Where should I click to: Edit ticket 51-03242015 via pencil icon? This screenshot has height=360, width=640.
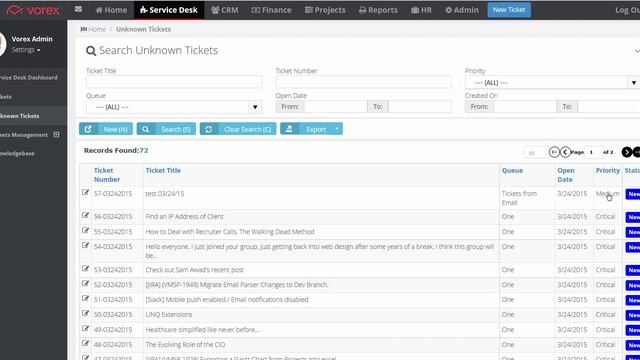tap(85, 298)
